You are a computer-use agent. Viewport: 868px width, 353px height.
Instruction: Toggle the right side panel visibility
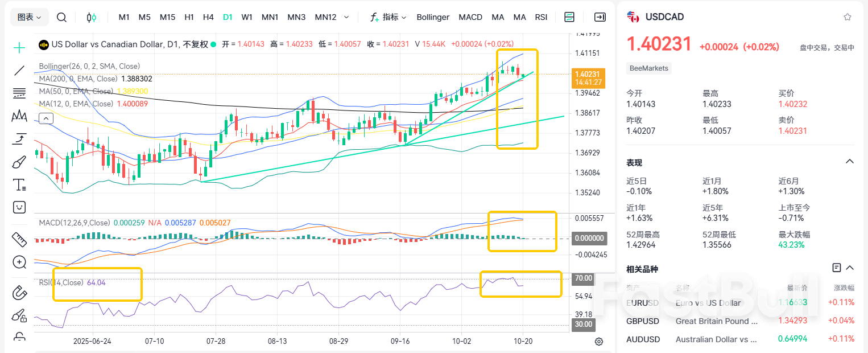(x=600, y=17)
